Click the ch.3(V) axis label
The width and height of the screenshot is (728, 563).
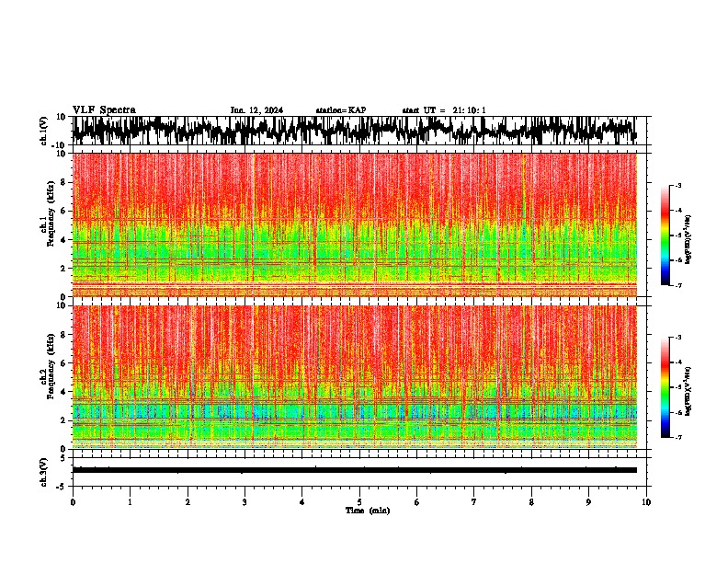pos(44,472)
